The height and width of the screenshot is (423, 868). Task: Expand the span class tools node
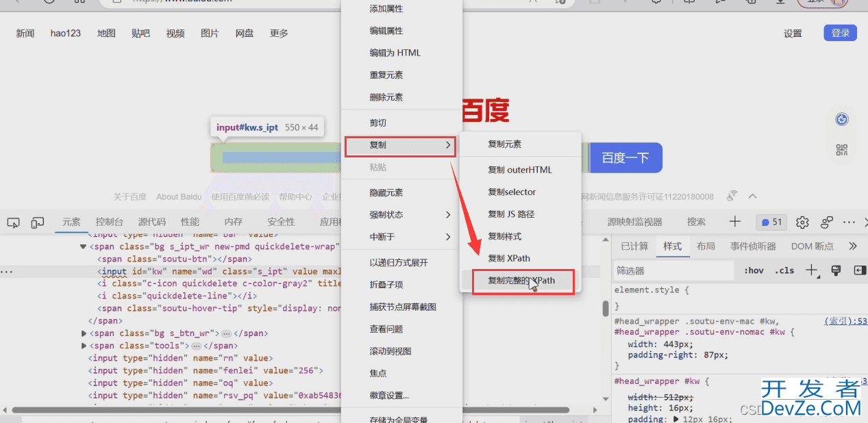[x=84, y=346]
